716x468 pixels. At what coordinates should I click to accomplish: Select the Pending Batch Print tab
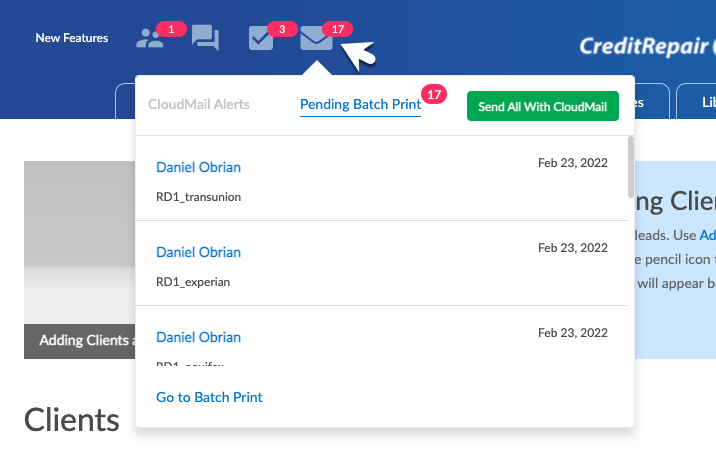pos(360,104)
